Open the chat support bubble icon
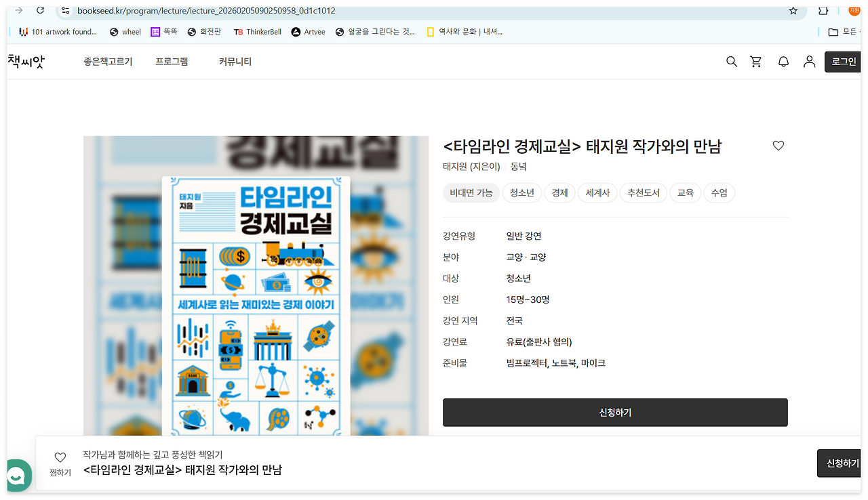 click(x=17, y=476)
